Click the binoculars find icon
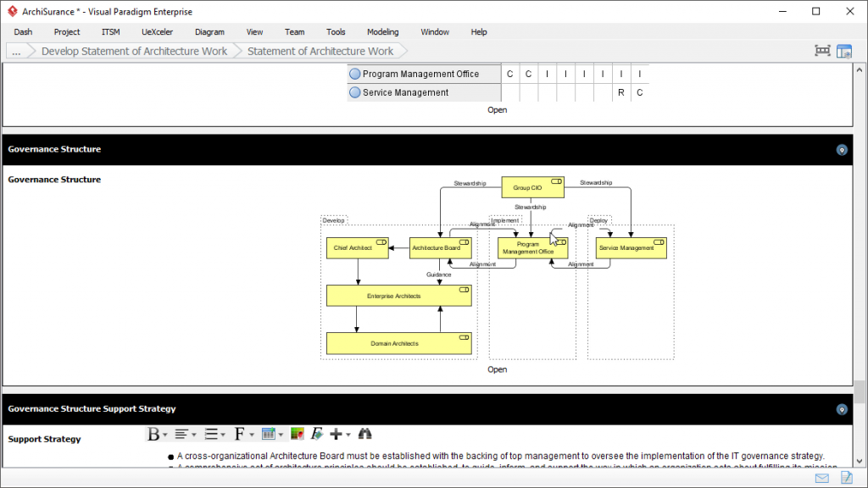The height and width of the screenshot is (488, 868). pyautogui.click(x=365, y=434)
